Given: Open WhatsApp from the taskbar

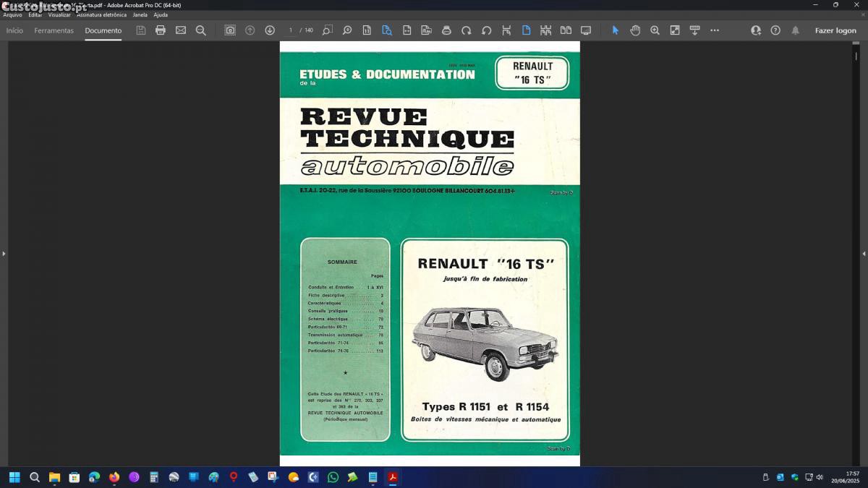Looking at the screenshot, I should point(333,477).
